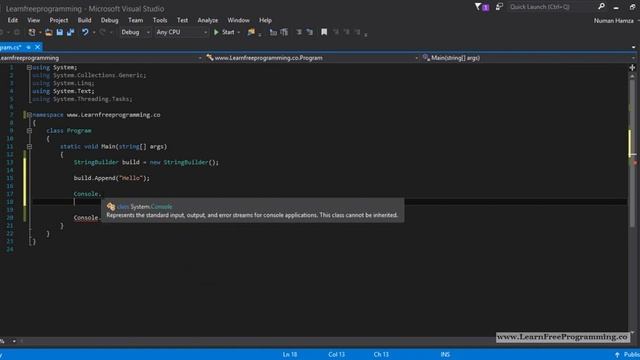The height and width of the screenshot is (360, 640).
Task: Open the View menu
Action: 33,20
